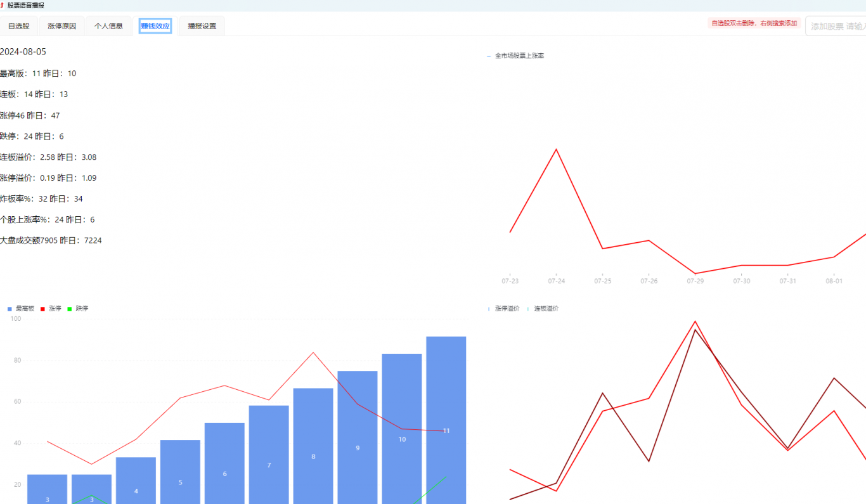Image resolution: width=866 pixels, height=504 pixels.
Task: Select the 连板：14 昨日：13 line
Action: click(34, 94)
